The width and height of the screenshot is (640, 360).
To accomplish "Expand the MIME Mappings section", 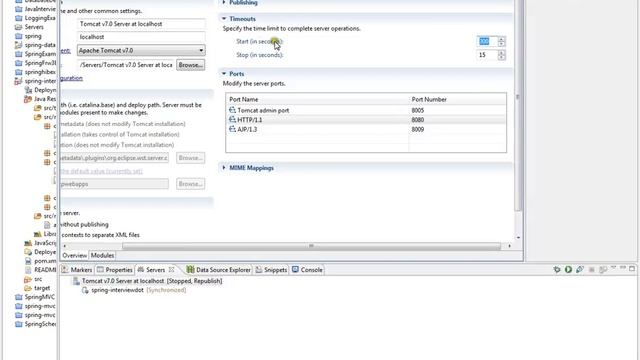I will click(x=224, y=168).
